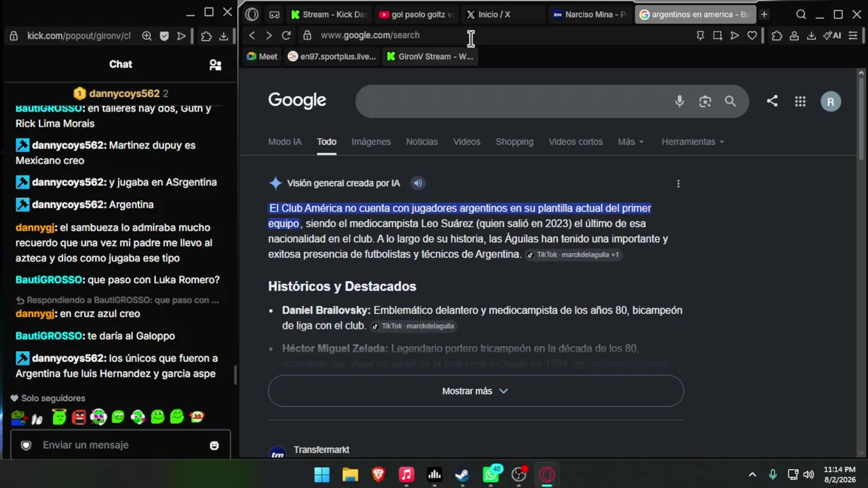Show hidden system tray icons
Image resolution: width=868 pixels, height=488 pixels.
[x=752, y=475]
